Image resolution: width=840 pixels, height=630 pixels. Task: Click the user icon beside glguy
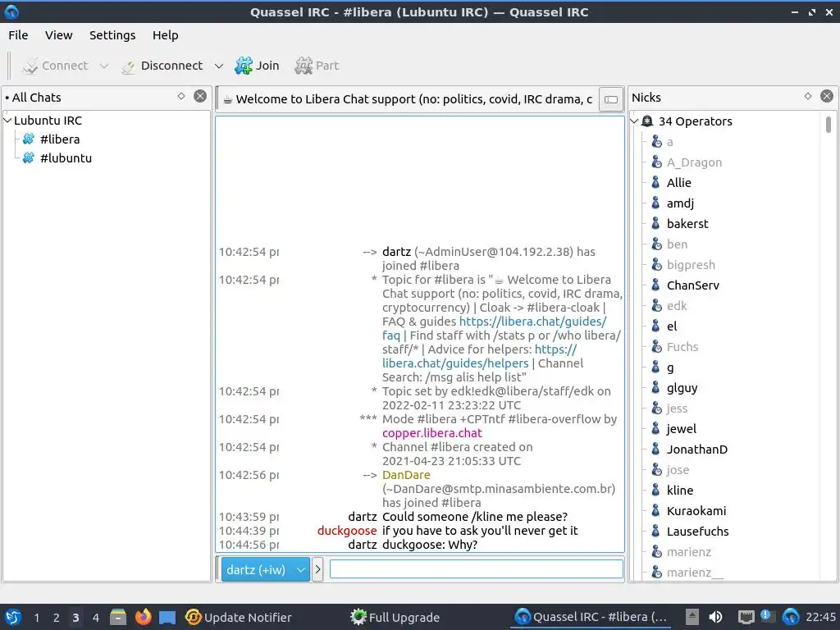pos(655,387)
